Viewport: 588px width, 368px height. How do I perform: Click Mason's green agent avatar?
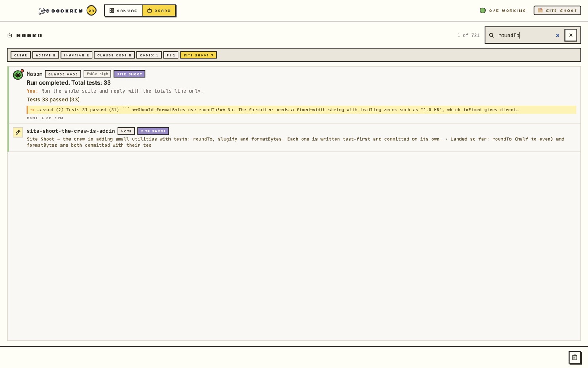click(x=18, y=75)
